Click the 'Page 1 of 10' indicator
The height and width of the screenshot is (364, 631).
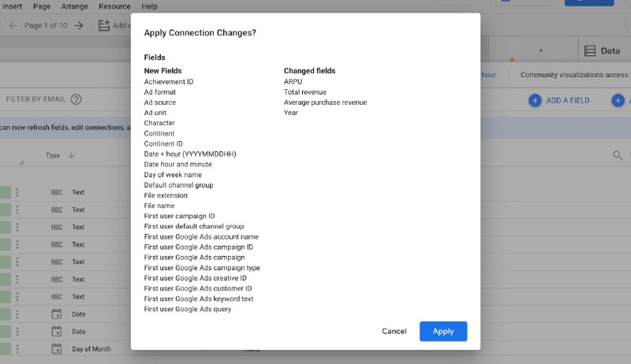[x=46, y=26]
